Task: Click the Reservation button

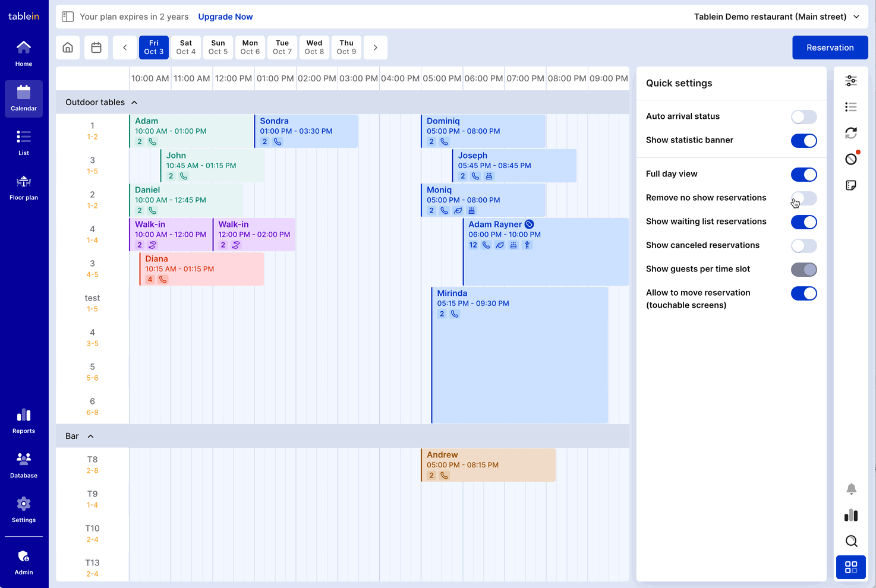Action: (x=830, y=48)
